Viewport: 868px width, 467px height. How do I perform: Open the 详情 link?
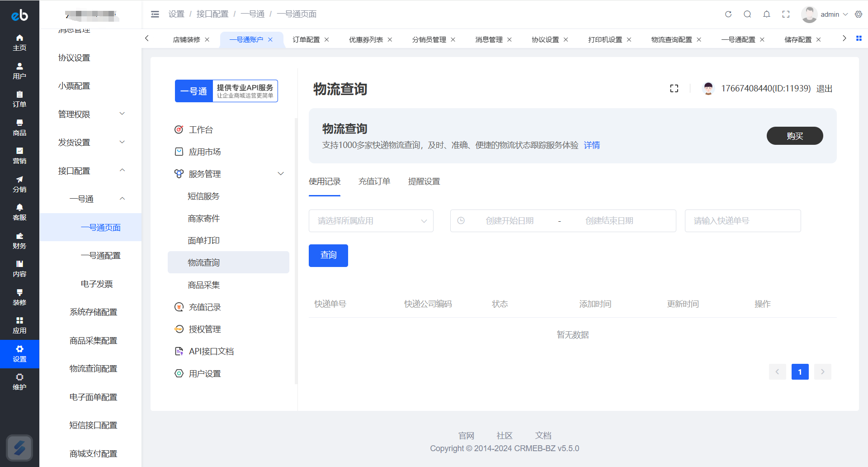pos(592,145)
